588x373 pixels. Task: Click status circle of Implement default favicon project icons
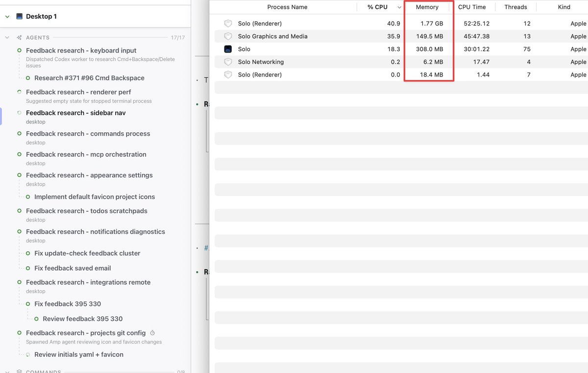click(x=28, y=197)
